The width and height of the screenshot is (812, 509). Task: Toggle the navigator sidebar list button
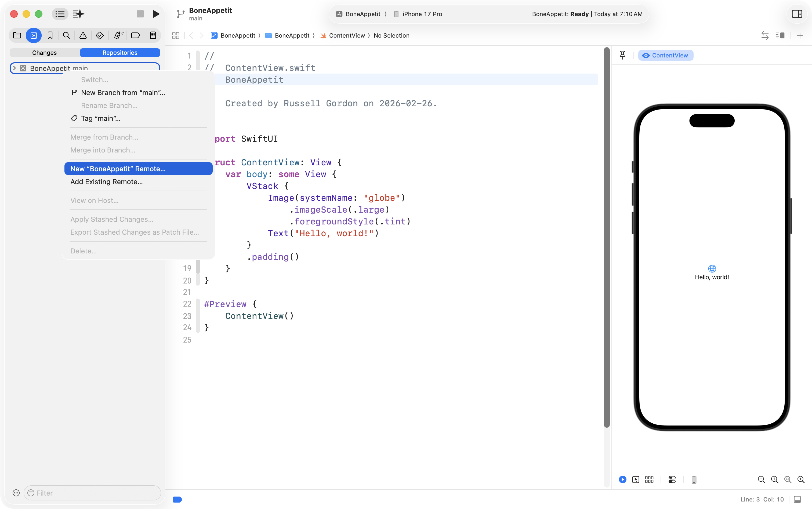click(x=60, y=14)
